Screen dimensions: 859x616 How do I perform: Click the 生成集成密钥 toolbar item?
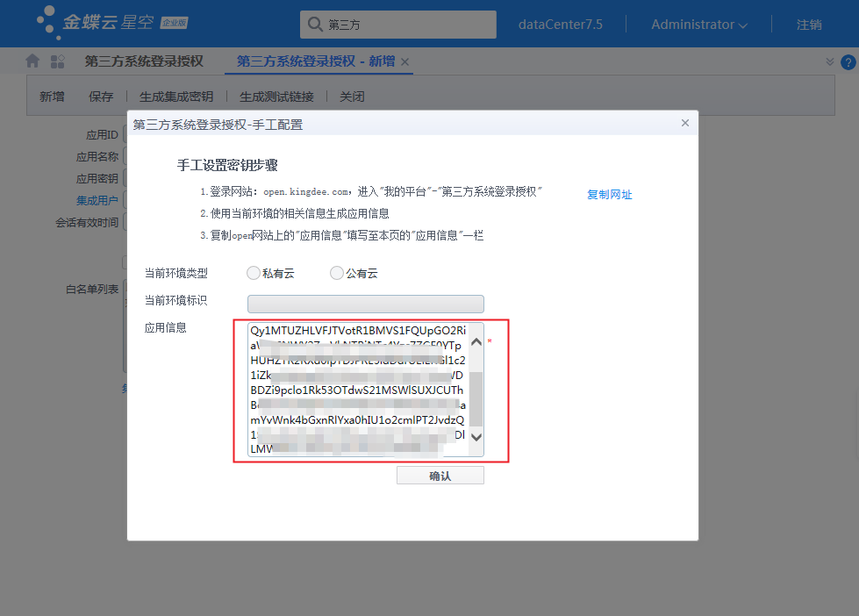[x=176, y=97]
